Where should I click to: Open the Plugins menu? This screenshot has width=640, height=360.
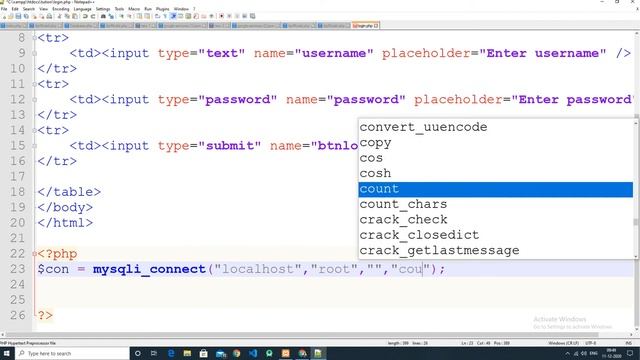click(x=162, y=9)
